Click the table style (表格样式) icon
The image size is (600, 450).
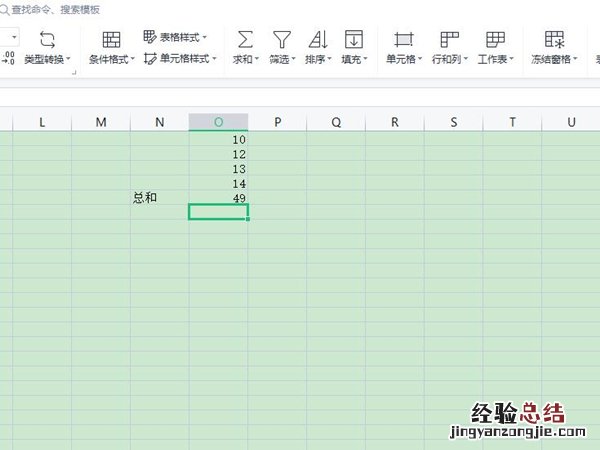150,37
